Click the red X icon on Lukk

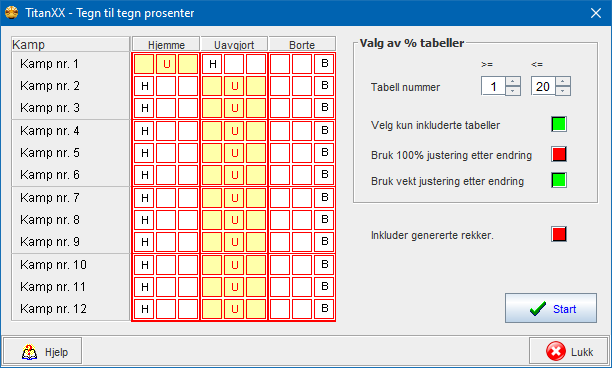click(555, 351)
